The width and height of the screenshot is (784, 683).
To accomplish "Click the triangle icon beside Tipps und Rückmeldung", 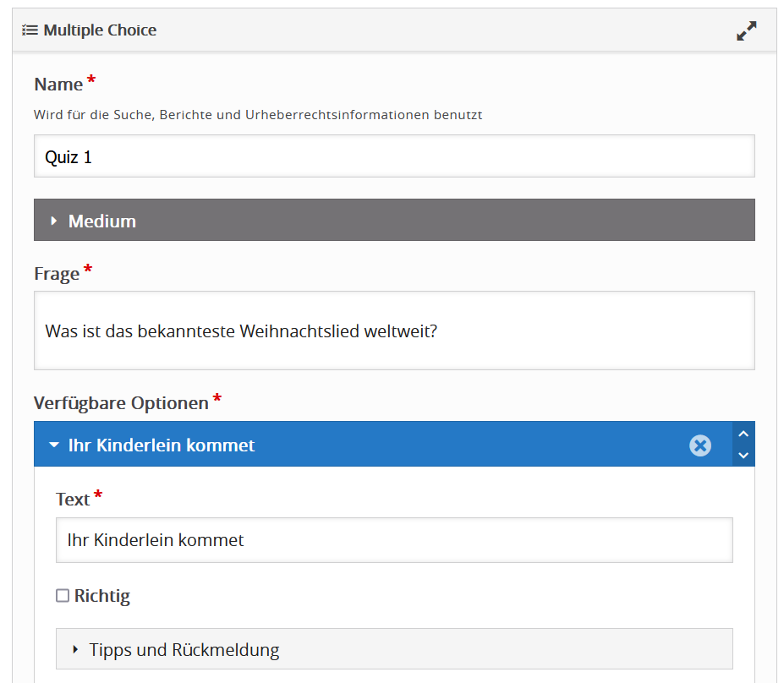I will [75, 650].
